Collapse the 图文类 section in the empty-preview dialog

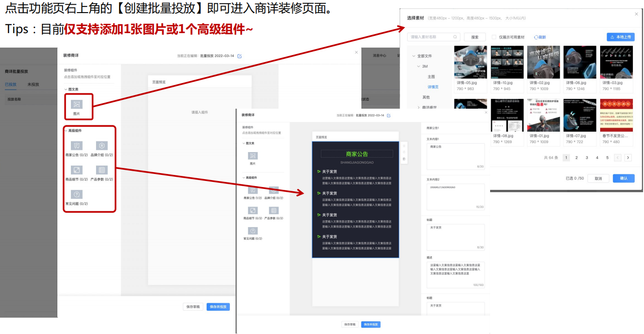pyautogui.click(x=66, y=89)
